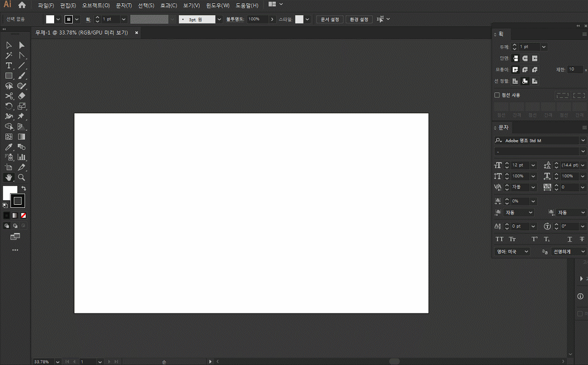Select the Selection tool (black arrow outline)
Image resolution: width=588 pixels, height=365 pixels.
[x=9, y=45]
